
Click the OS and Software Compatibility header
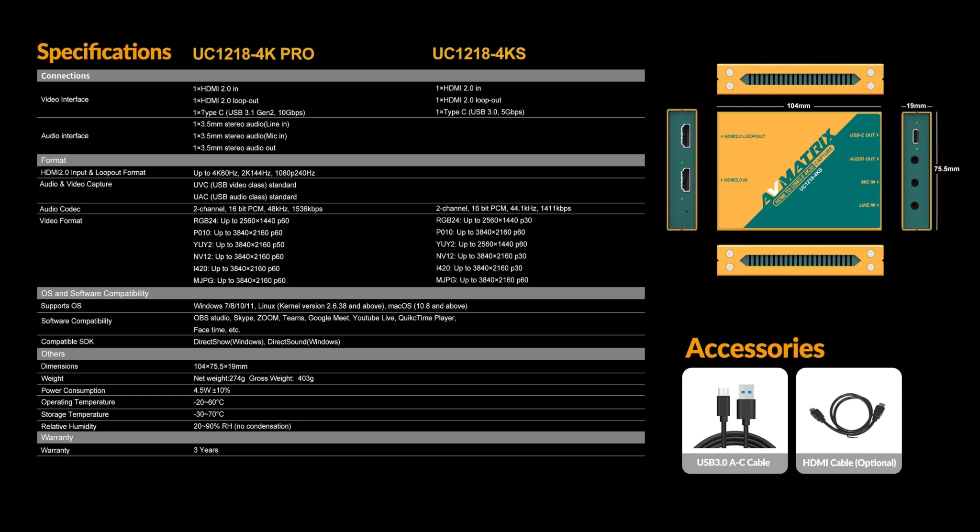pyautogui.click(x=95, y=293)
